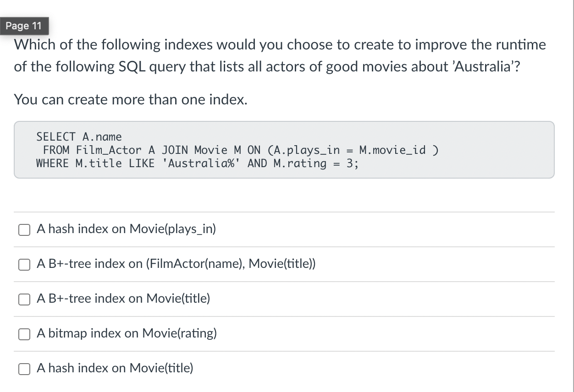The image size is (574, 392).
Task: Check 'A hash index on Movie(plays_in)' box
Action: tap(25, 229)
